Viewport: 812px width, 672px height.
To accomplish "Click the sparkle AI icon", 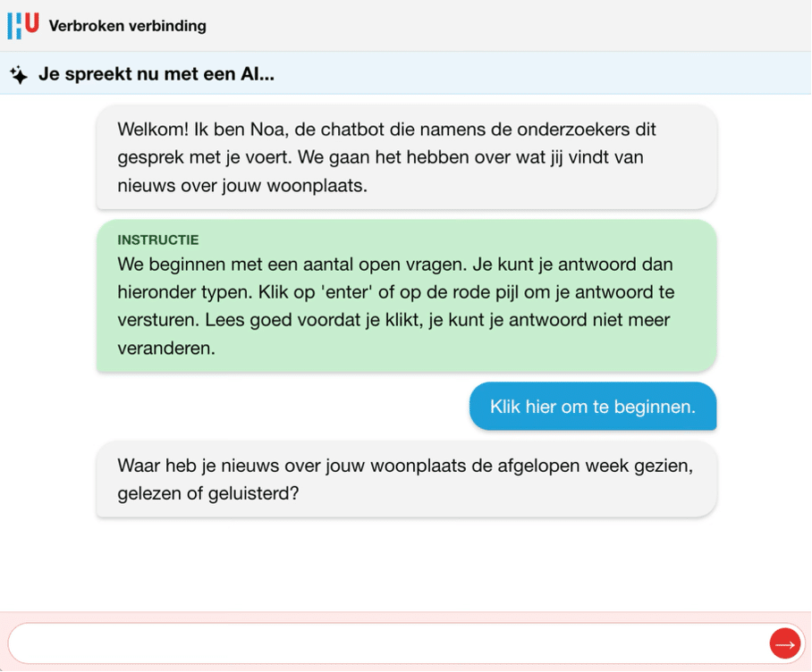I will point(19,75).
